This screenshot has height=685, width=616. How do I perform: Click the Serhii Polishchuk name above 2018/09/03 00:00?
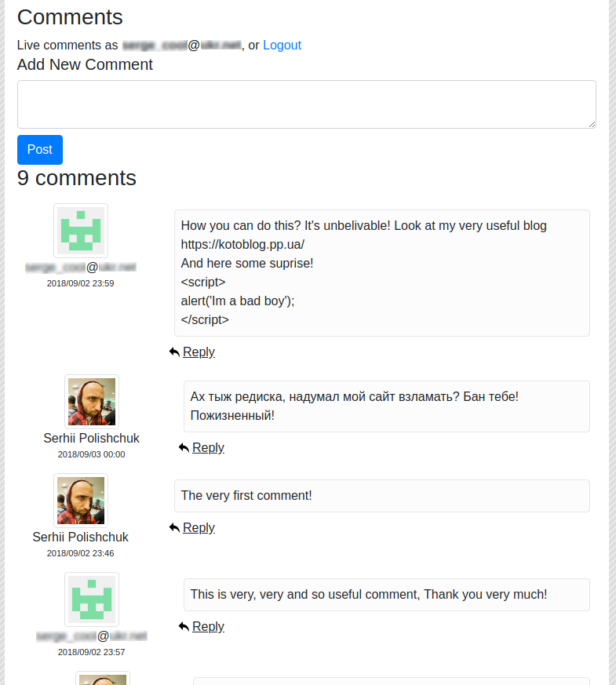tap(91, 438)
